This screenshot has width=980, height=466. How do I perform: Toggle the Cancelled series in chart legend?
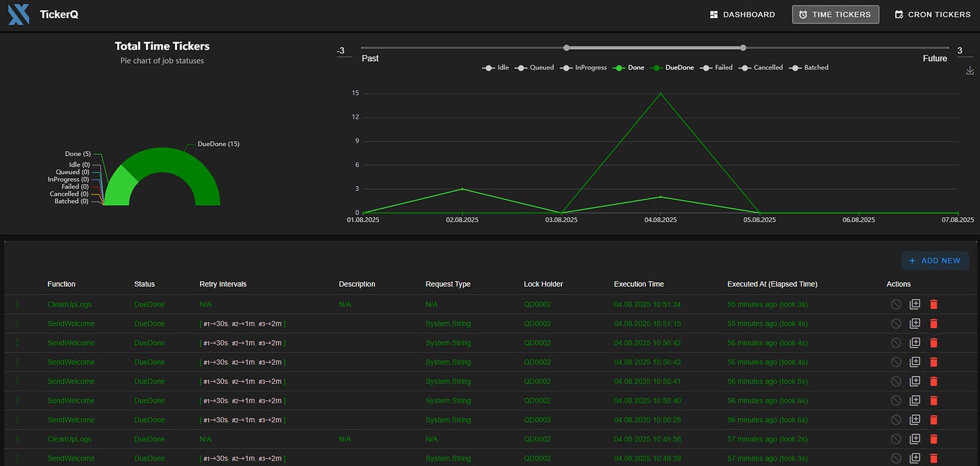[761, 68]
